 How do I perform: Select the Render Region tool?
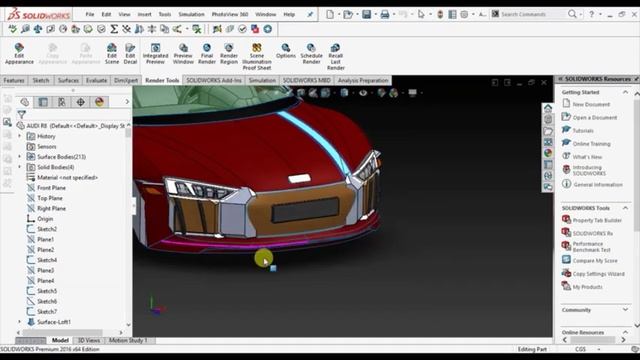[x=229, y=53]
